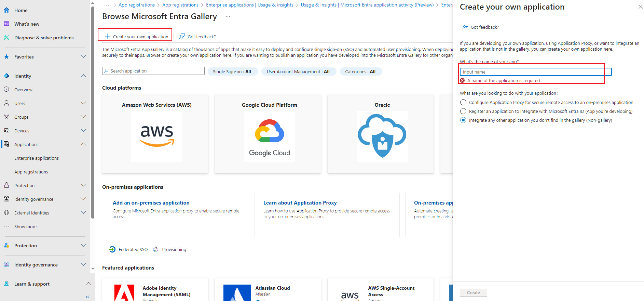The width and height of the screenshot is (644, 301).
Task: Click the Identity diamond icon
Action: tap(6, 76)
